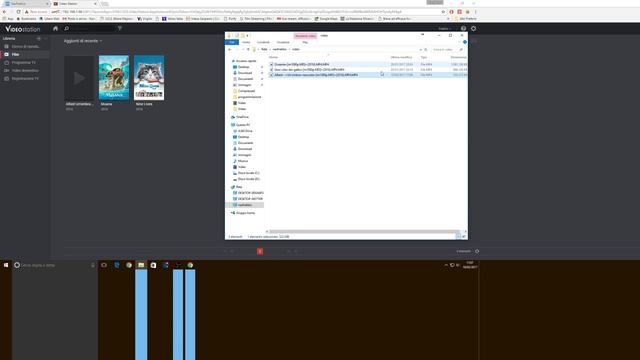
Task: Open the filter funnel in Video Station
Action: 120,28
